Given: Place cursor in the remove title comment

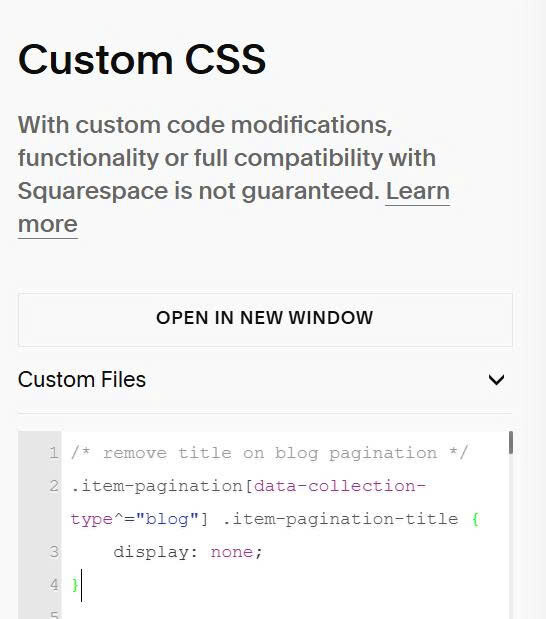Looking at the screenshot, I should 269,453.
